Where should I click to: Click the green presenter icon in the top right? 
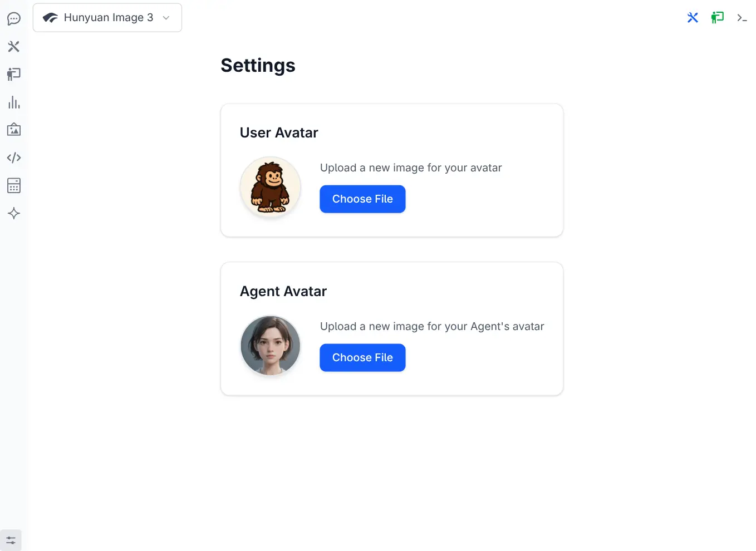[x=717, y=18]
